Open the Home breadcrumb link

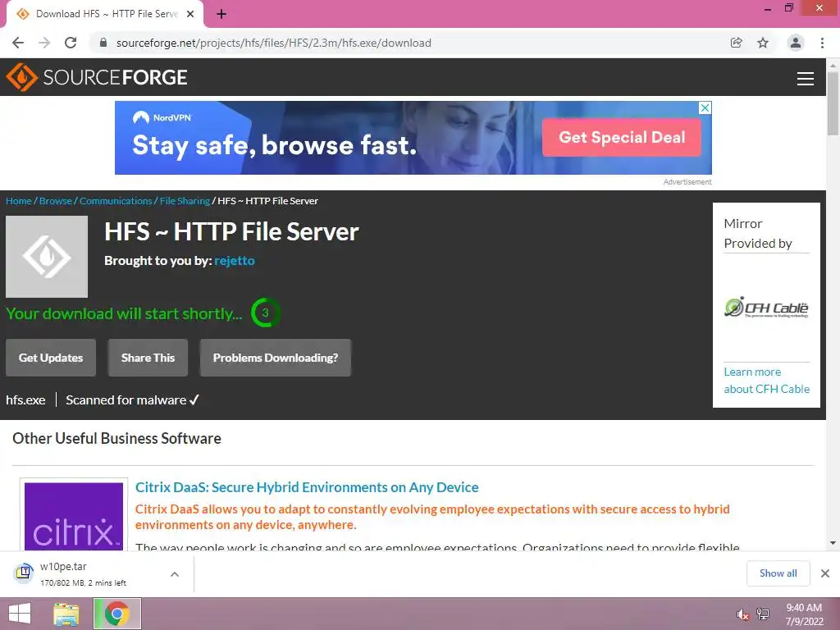[19, 201]
